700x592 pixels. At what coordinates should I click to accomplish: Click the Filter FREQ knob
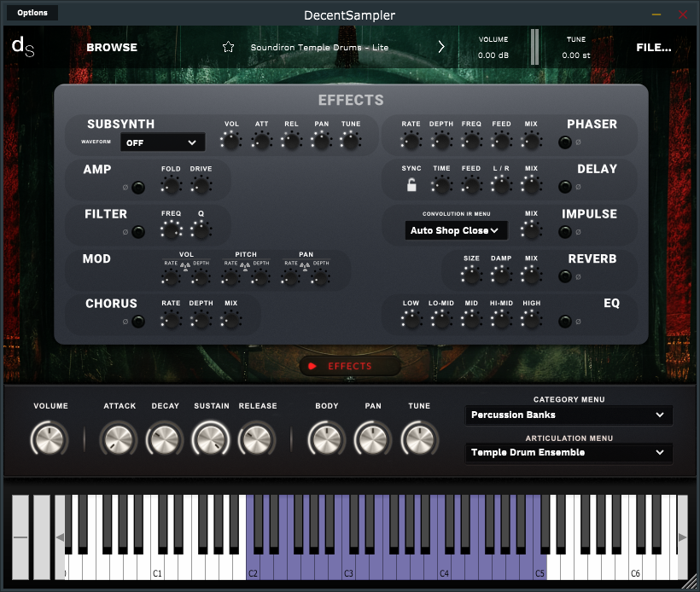pos(171,230)
